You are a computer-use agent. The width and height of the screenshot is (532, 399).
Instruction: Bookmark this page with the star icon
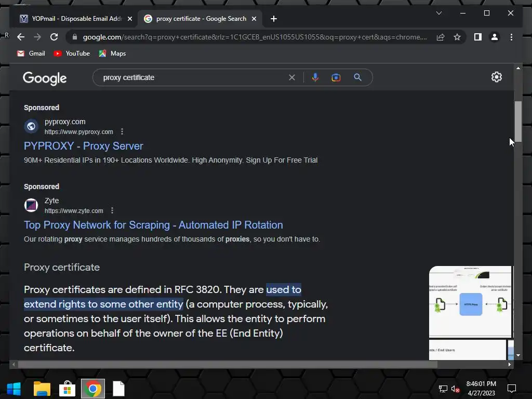tap(457, 37)
